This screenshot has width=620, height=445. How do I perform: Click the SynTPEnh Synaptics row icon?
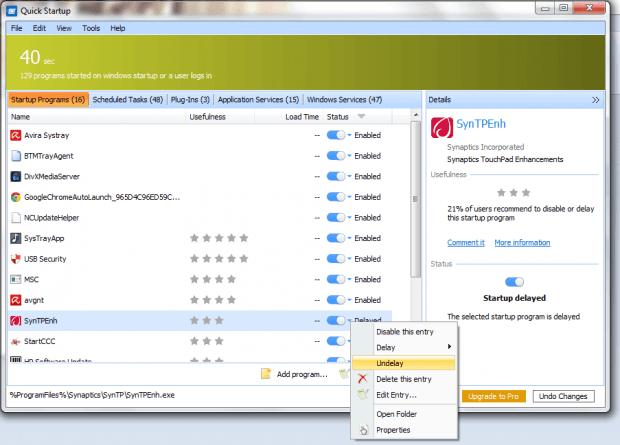point(15,320)
